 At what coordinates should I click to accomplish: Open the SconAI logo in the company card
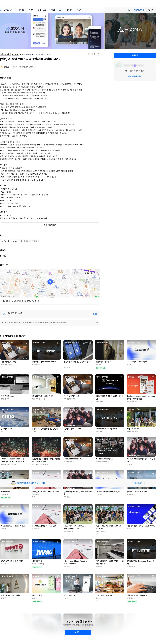click(x=4, y=314)
